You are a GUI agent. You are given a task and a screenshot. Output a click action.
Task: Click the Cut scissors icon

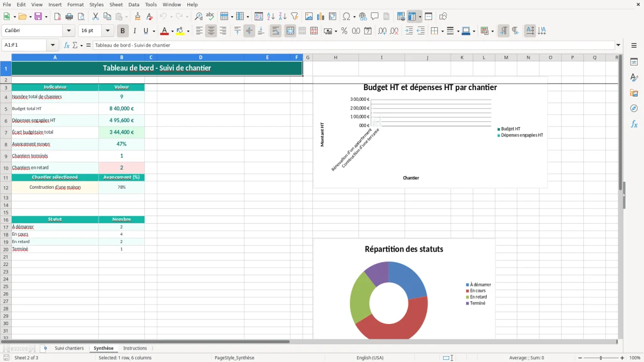[96, 17]
